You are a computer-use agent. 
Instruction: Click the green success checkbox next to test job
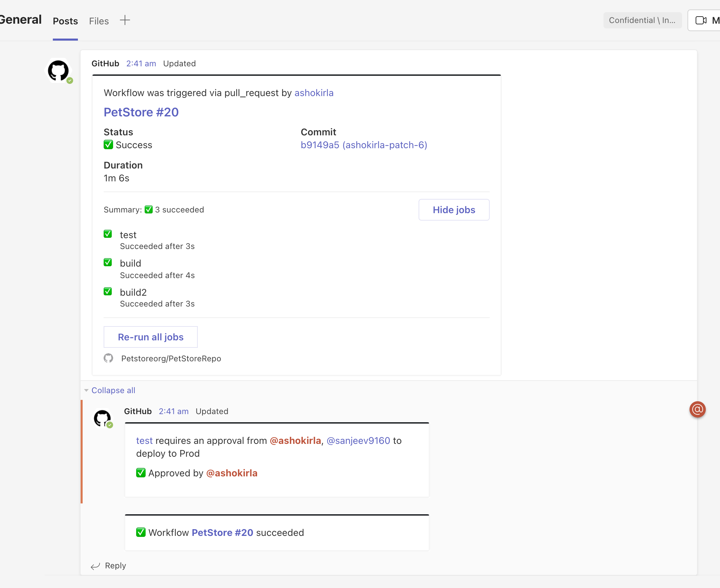point(108,234)
